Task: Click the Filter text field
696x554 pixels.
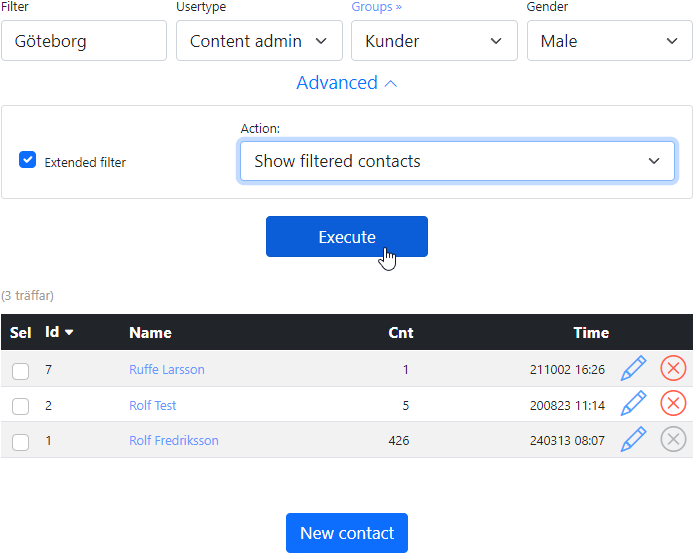Action: tap(84, 41)
